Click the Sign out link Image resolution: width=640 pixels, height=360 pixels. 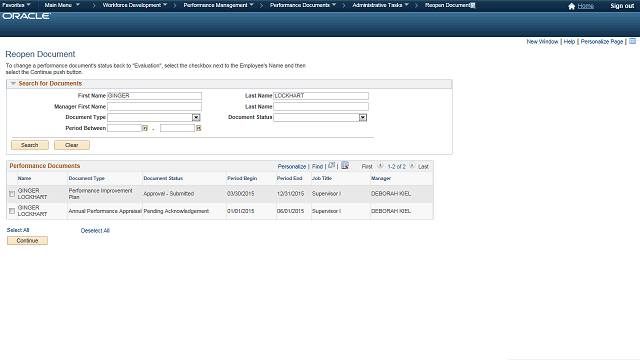(x=622, y=6)
